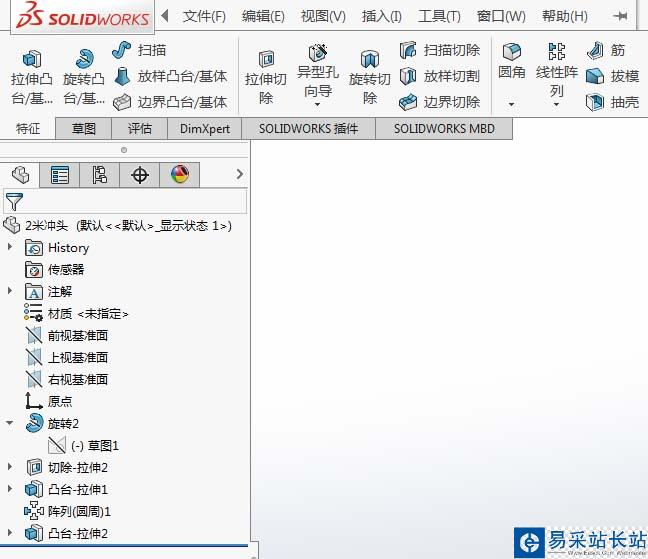This screenshot has width=648, height=559.
Task: Select the 传感器 (Sensors) folder
Action: 55,270
